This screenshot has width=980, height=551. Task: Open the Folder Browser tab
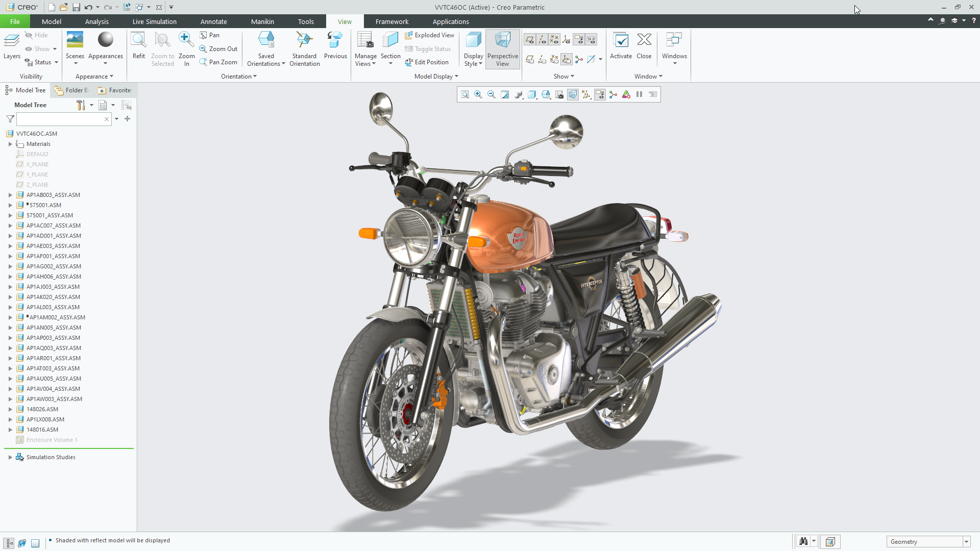[72, 90]
